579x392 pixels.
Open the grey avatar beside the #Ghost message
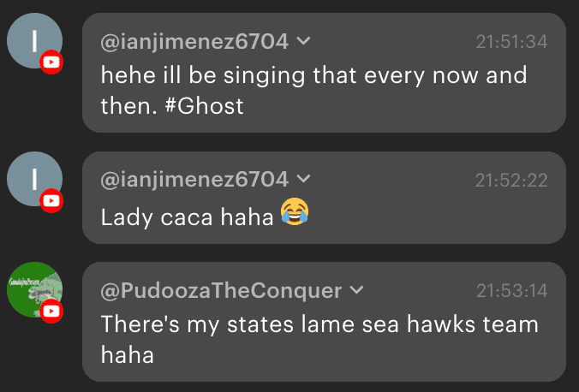click(x=34, y=40)
